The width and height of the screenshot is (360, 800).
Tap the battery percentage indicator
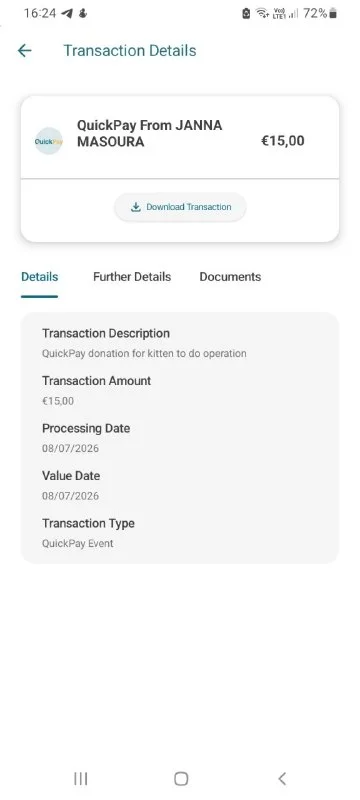click(x=315, y=13)
